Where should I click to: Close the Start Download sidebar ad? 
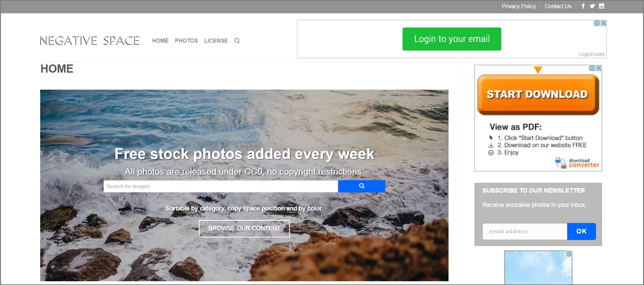[599, 68]
